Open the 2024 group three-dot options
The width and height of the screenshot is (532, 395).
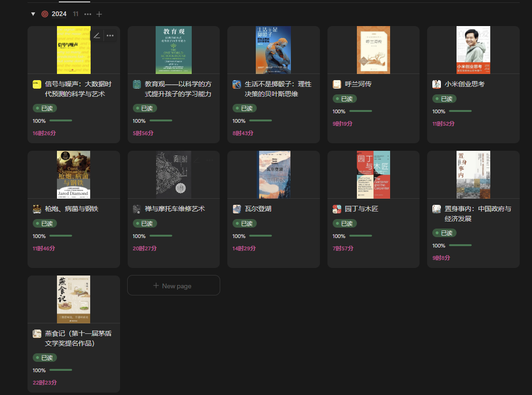click(88, 14)
